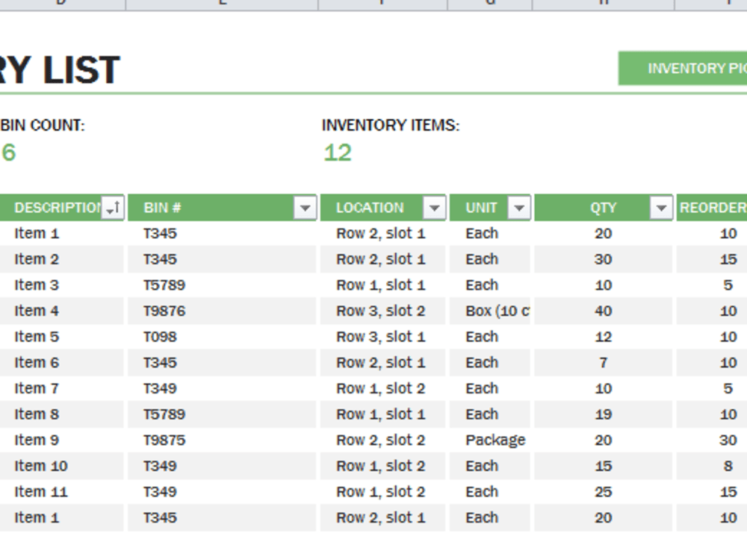747x560 pixels.
Task: Select quantity cell 12
Action: pos(603,337)
